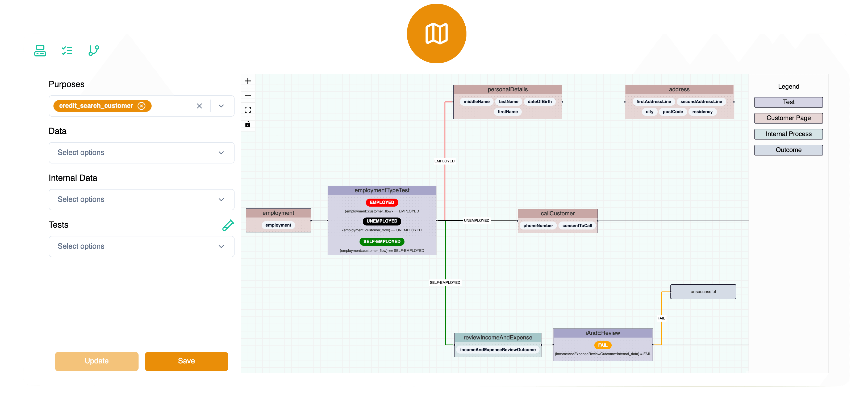The image size is (868, 402).
Task: Click the lastName field chip
Action: coord(508,102)
